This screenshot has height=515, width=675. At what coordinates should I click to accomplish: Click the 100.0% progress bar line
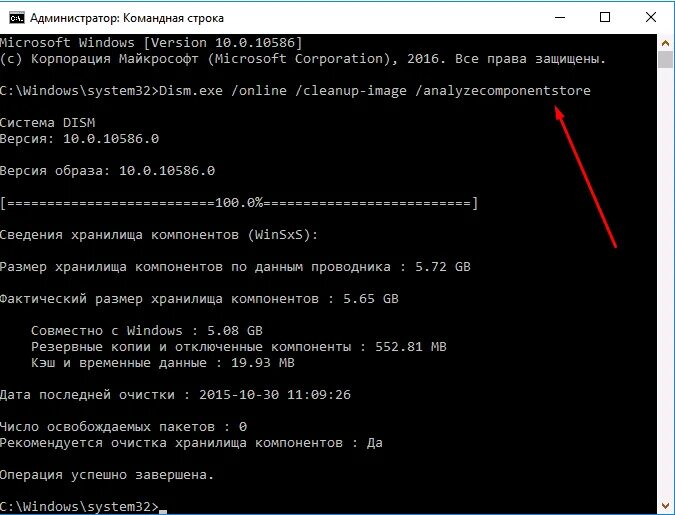coord(239,203)
